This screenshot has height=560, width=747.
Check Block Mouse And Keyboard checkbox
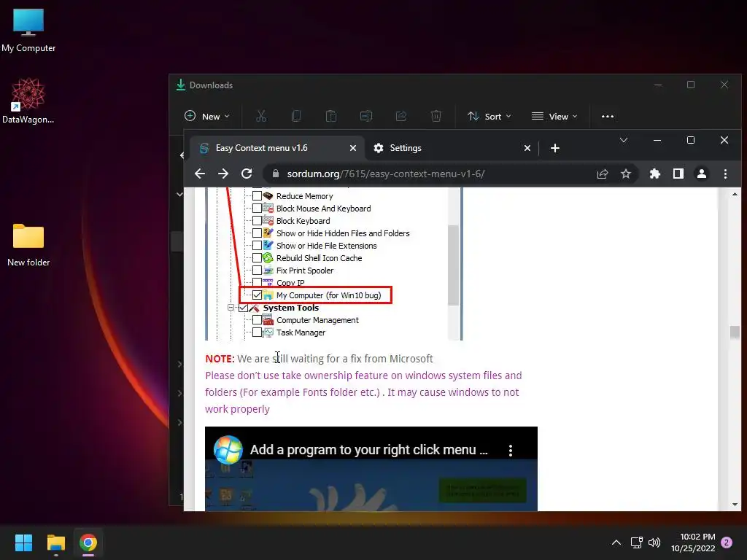coord(257,208)
